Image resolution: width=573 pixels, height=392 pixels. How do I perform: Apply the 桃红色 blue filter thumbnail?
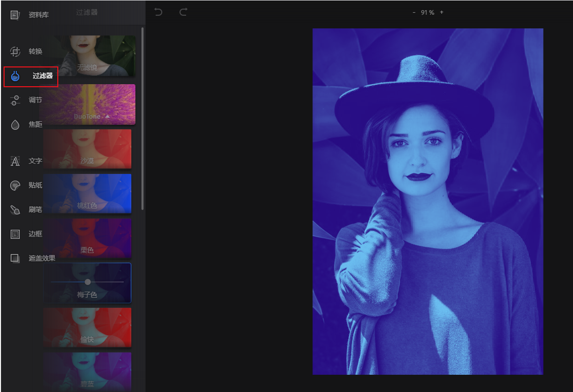87,194
